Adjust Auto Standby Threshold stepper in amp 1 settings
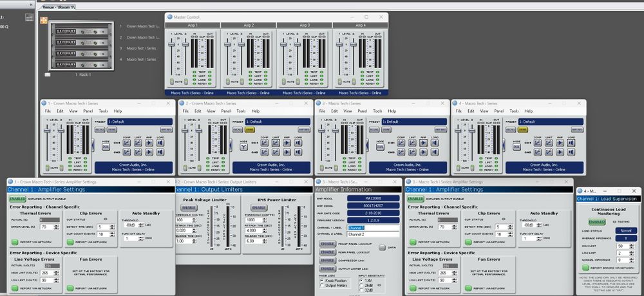The height and width of the screenshot is (296, 644). pos(141,225)
